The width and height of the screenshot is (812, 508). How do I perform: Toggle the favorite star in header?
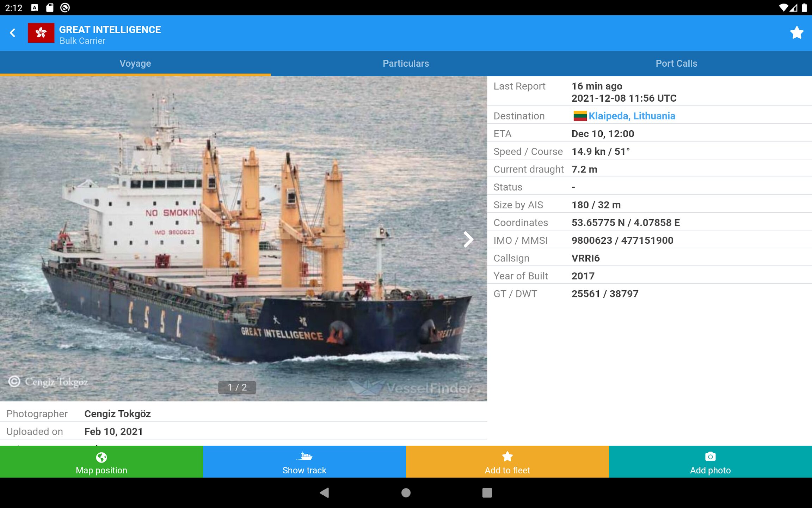point(796,33)
